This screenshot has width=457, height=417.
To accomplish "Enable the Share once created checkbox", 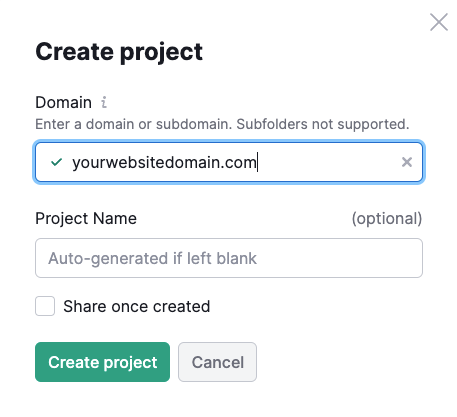I will click(45, 306).
